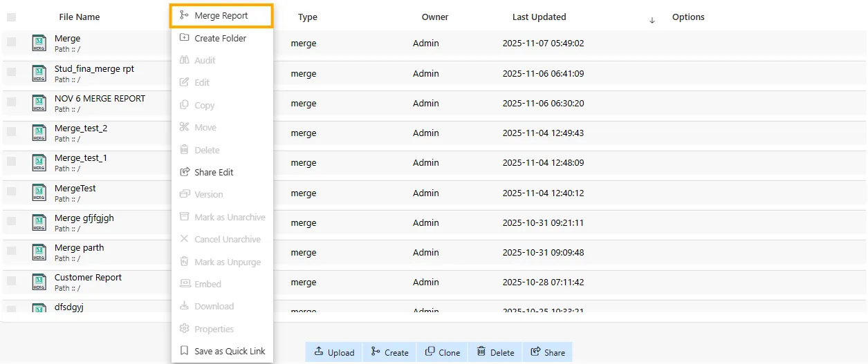
Task: Select Share Edit in the context menu
Action: tap(214, 172)
